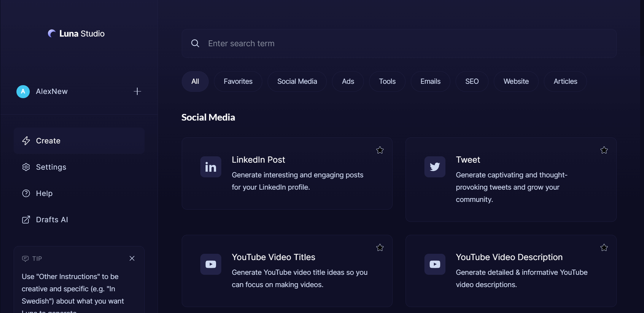Open the Tools filter tab
This screenshot has width=644, height=313.
(387, 81)
